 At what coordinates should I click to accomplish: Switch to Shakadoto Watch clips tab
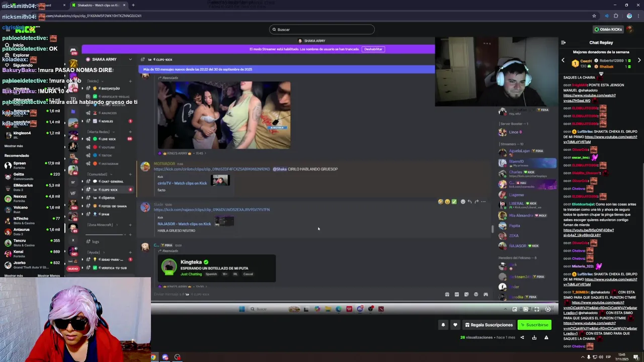(x=98, y=5)
